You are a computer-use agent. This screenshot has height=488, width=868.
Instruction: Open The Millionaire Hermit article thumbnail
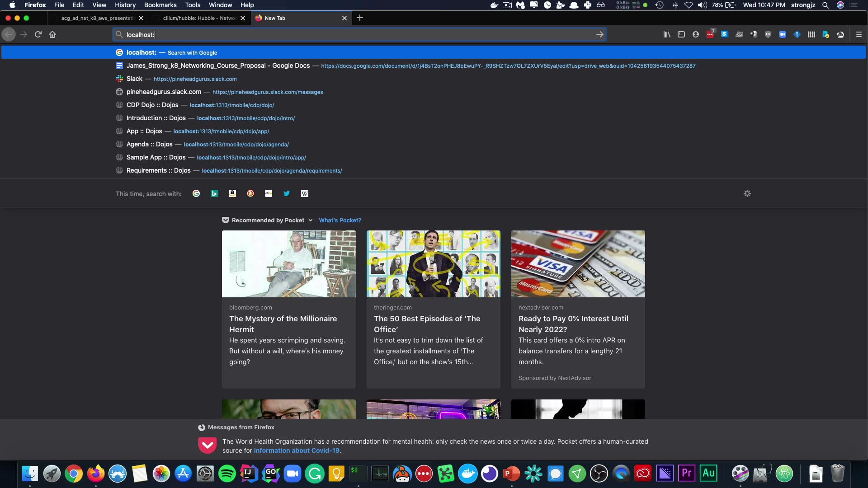pyautogui.click(x=288, y=264)
